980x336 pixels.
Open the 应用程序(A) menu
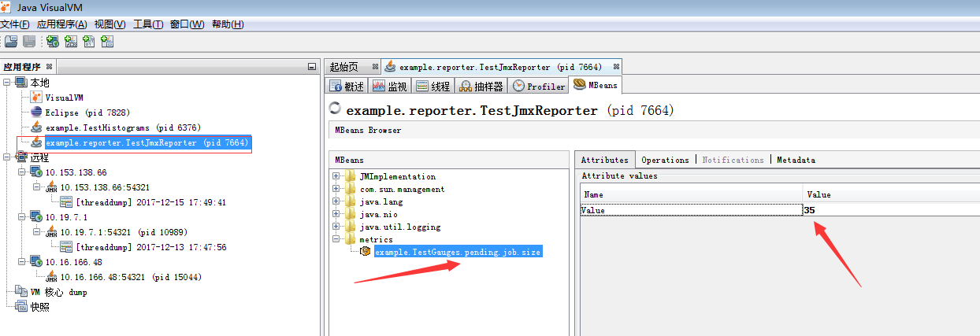(x=62, y=24)
